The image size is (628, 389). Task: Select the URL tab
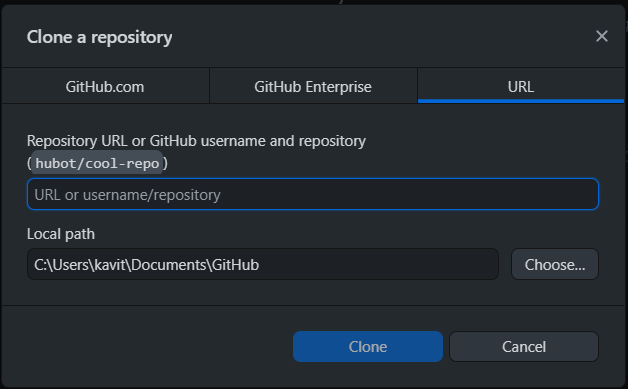(x=521, y=86)
